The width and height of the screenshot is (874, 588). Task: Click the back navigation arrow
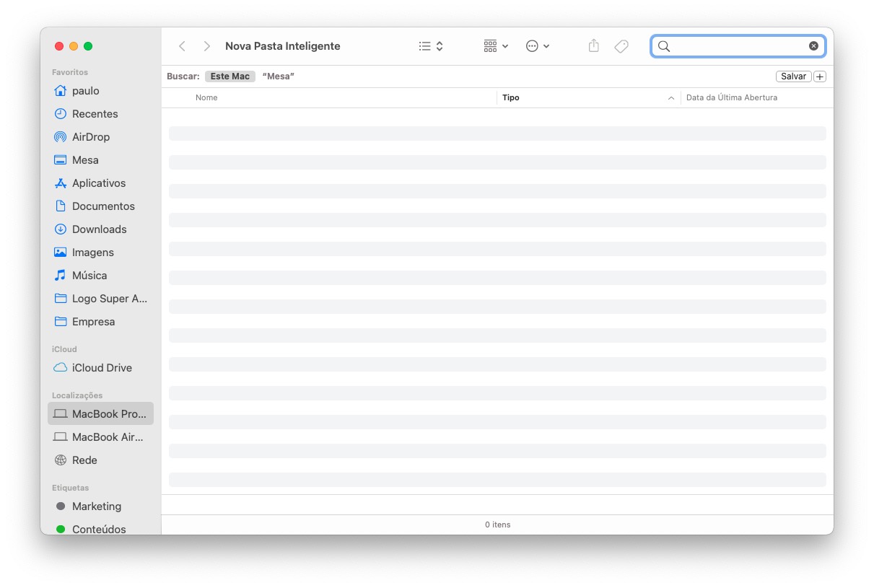pos(182,46)
